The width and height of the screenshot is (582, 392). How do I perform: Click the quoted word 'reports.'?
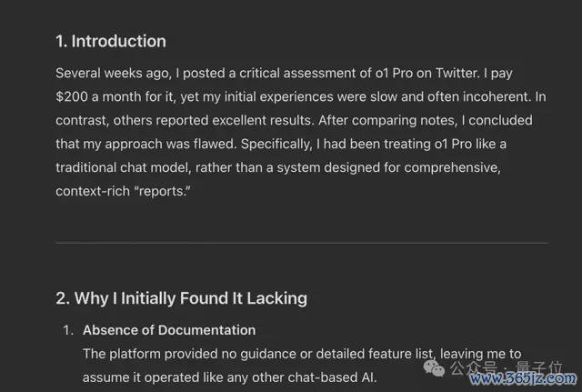click(162, 191)
